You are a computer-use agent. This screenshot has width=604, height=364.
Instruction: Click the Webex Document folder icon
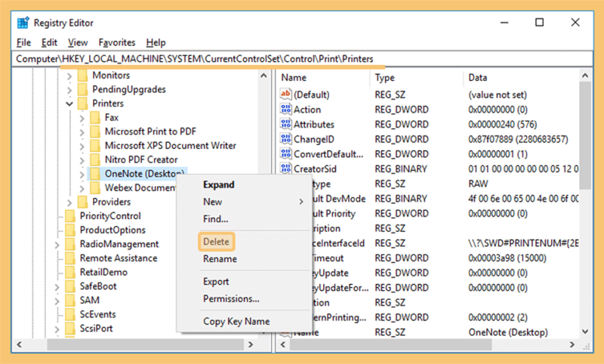pyautogui.click(x=95, y=188)
